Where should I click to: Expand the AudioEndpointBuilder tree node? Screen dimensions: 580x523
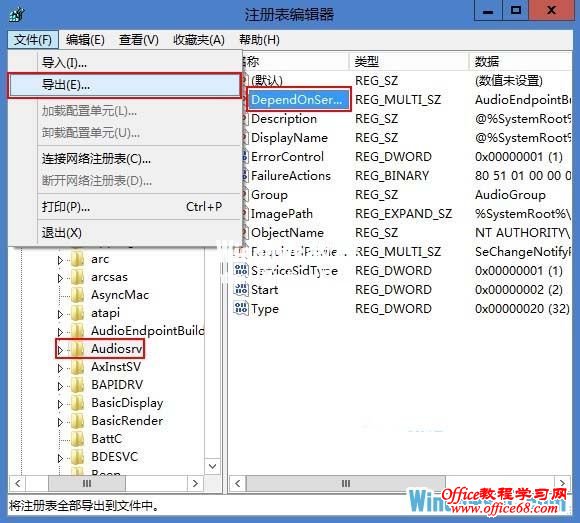click(60, 332)
